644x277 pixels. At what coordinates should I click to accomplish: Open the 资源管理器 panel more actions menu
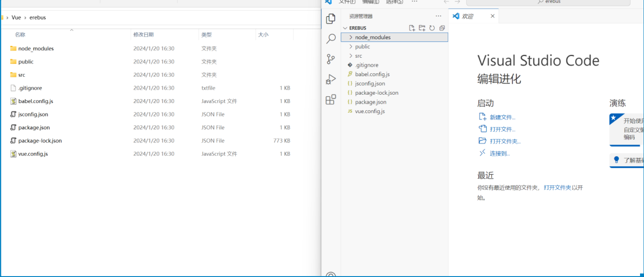pyautogui.click(x=438, y=16)
